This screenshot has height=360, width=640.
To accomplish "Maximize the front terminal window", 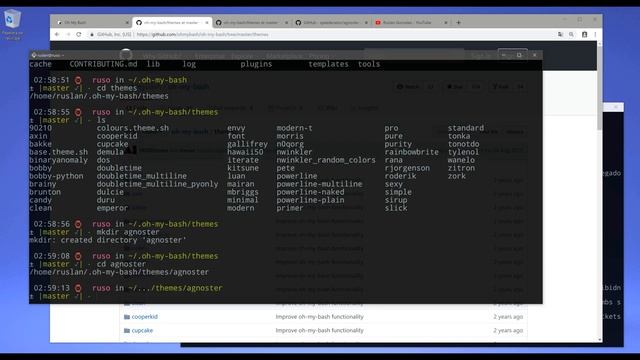I will [x=519, y=55].
